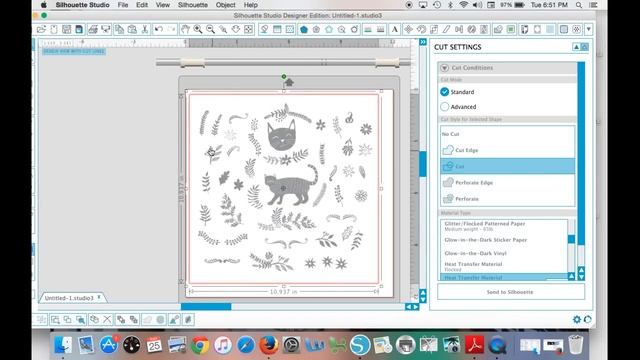Image resolution: width=640 pixels, height=360 pixels.
Task: Click the close X on the Untitled-1.studio3 tab
Action: (x=99, y=298)
